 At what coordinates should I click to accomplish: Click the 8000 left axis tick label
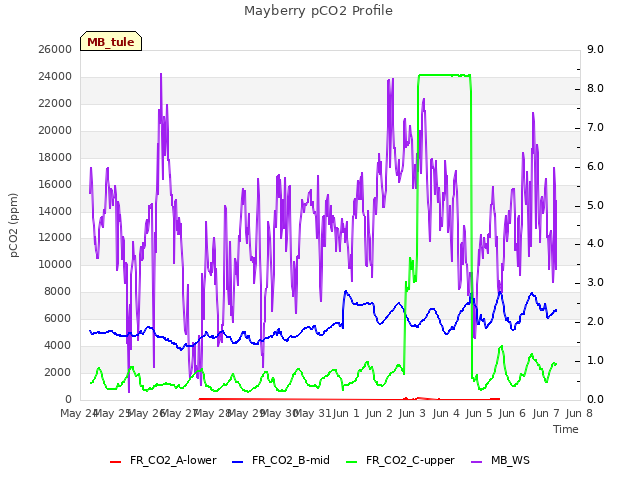[58, 291]
